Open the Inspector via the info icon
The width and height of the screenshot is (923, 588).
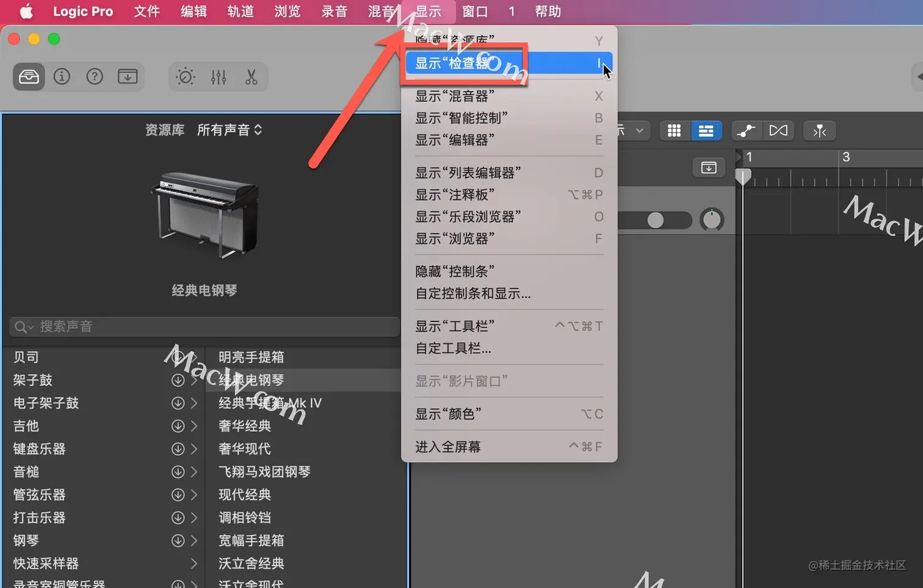click(62, 77)
